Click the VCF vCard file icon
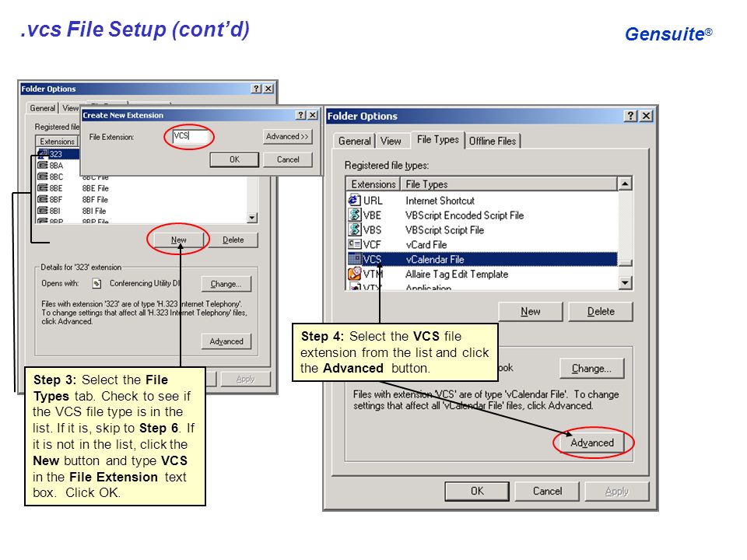Viewport: 747px width, 560px height. point(355,244)
